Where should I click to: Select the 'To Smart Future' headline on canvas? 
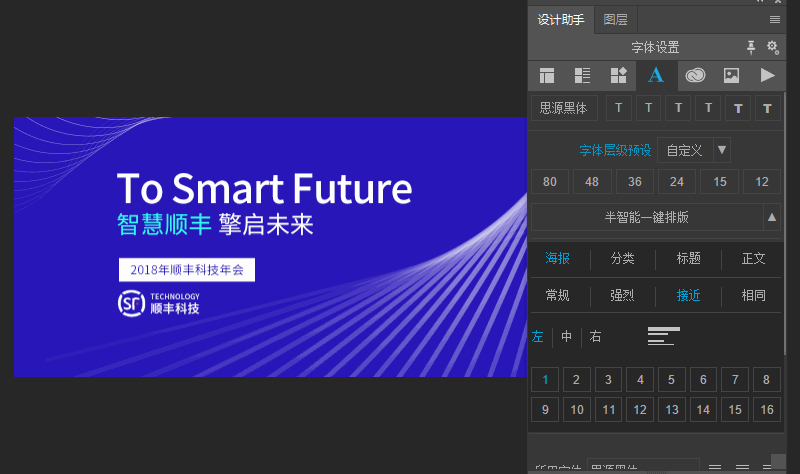pyautogui.click(x=264, y=188)
